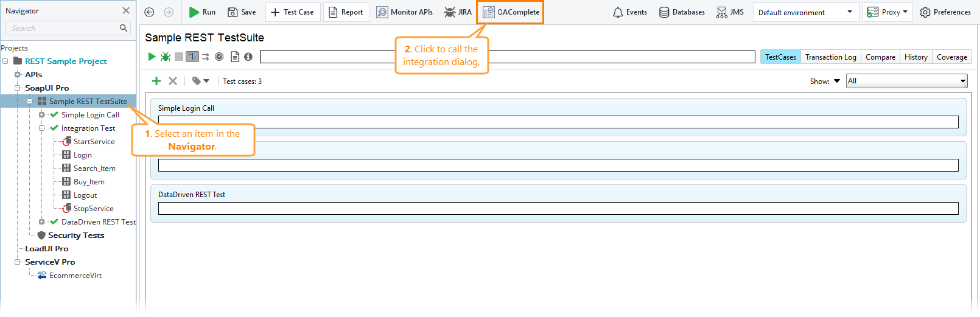
Task: Select the Buy_Item test step
Action: tap(89, 181)
